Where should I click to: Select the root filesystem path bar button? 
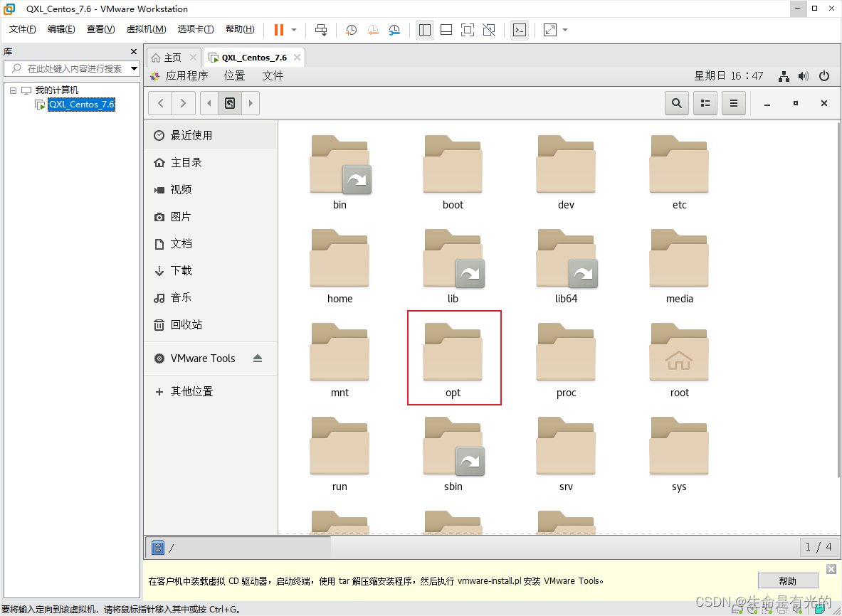pos(230,103)
